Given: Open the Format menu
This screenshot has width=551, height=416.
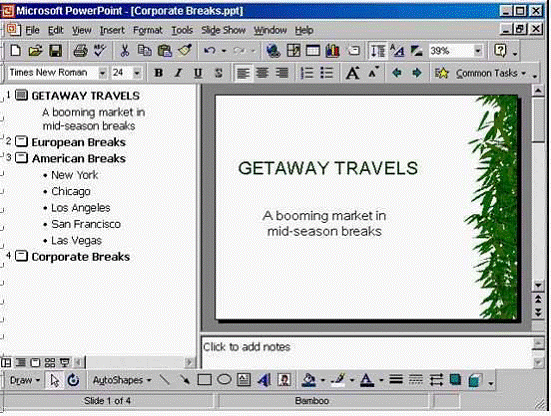Looking at the screenshot, I should 148,31.
